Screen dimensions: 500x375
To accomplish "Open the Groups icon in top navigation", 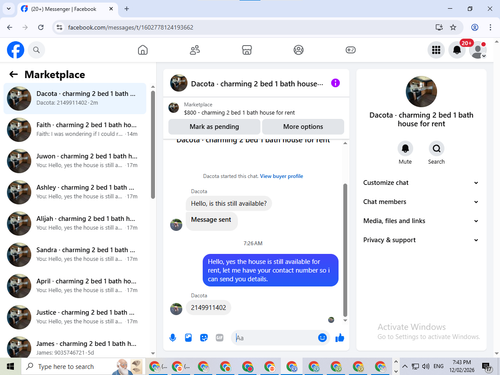I will tap(298, 50).
